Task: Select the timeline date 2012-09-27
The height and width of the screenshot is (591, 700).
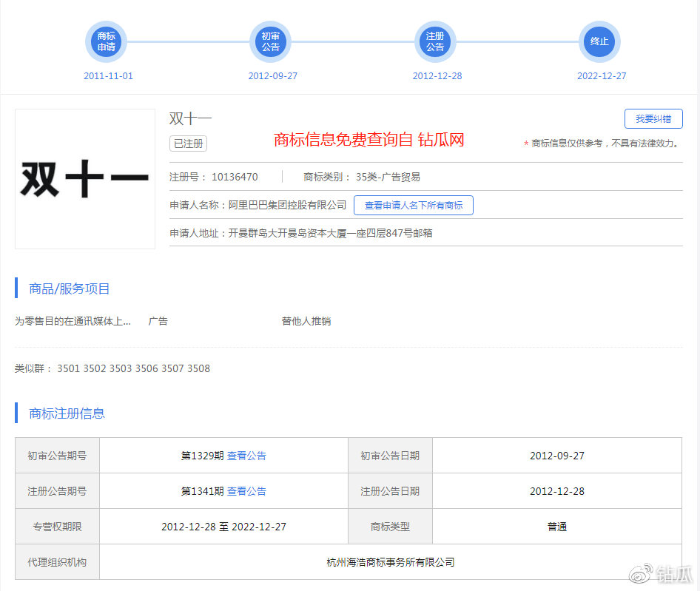Action: click(273, 76)
